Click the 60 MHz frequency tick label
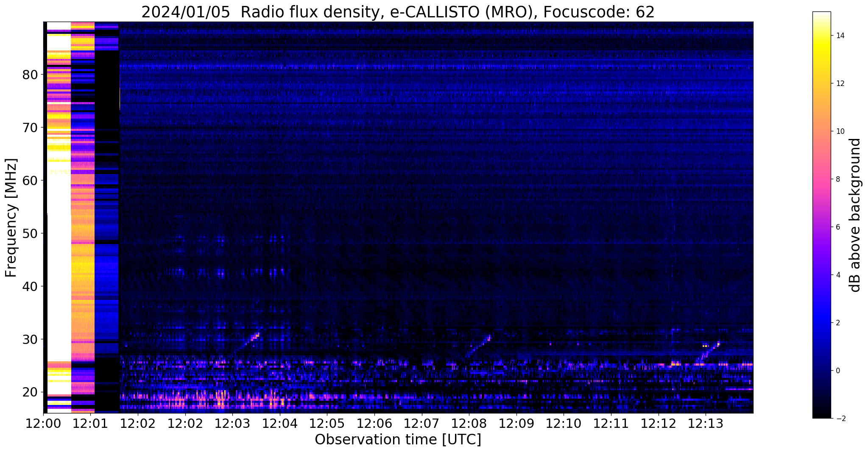Screen dimensions: 868x452 pyautogui.click(x=30, y=181)
